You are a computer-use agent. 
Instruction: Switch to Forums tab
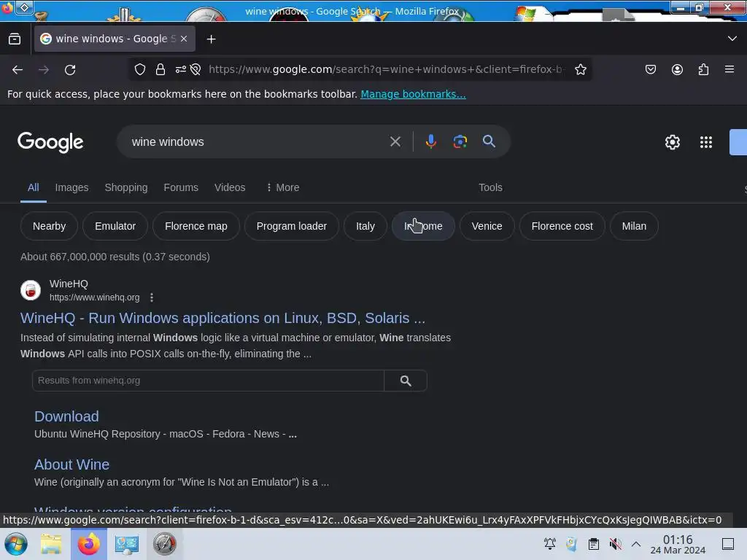(181, 187)
